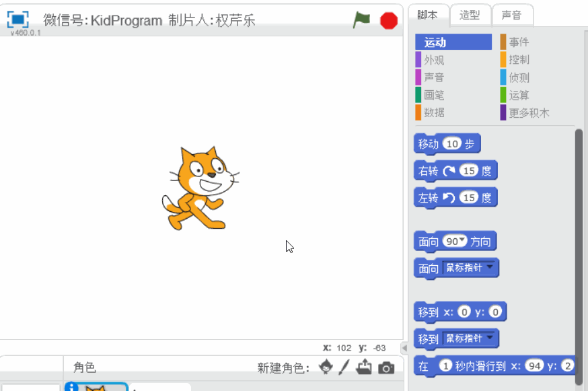Click the 15 degrees field in 右转 block
Viewport: 588px width, 391px height.
coord(469,171)
